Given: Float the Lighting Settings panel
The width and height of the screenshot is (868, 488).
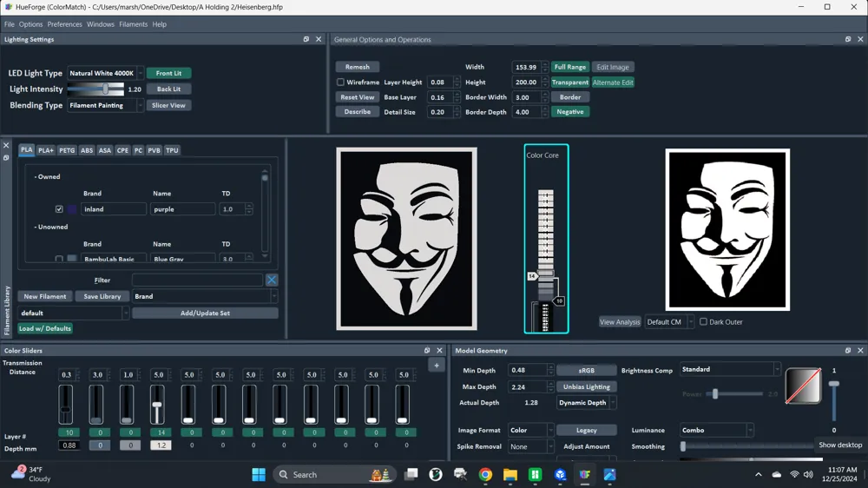Looking at the screenshot, I should tap(306, 39).
